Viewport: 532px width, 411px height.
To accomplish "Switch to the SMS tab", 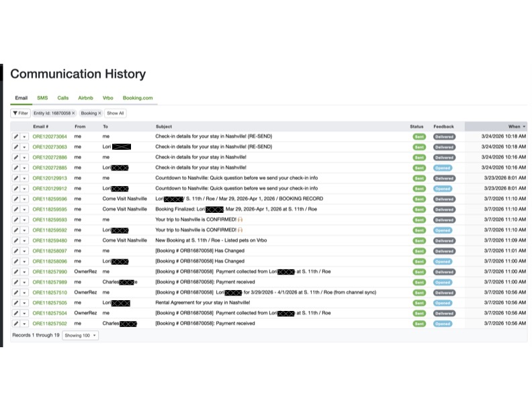I will [42, 98].
